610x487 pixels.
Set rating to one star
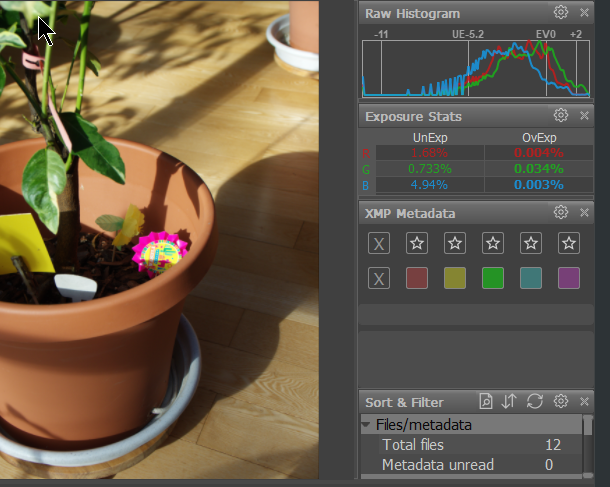tap(417, 243)
